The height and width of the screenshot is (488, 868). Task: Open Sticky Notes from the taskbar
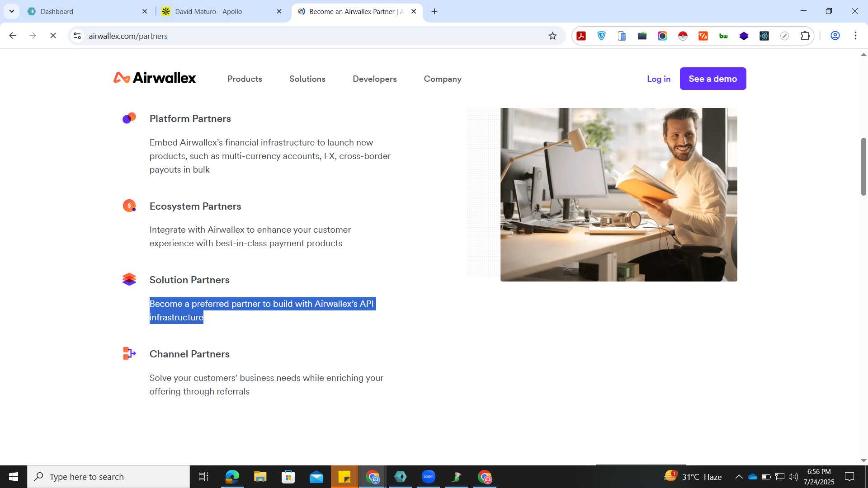coord(344,477)
